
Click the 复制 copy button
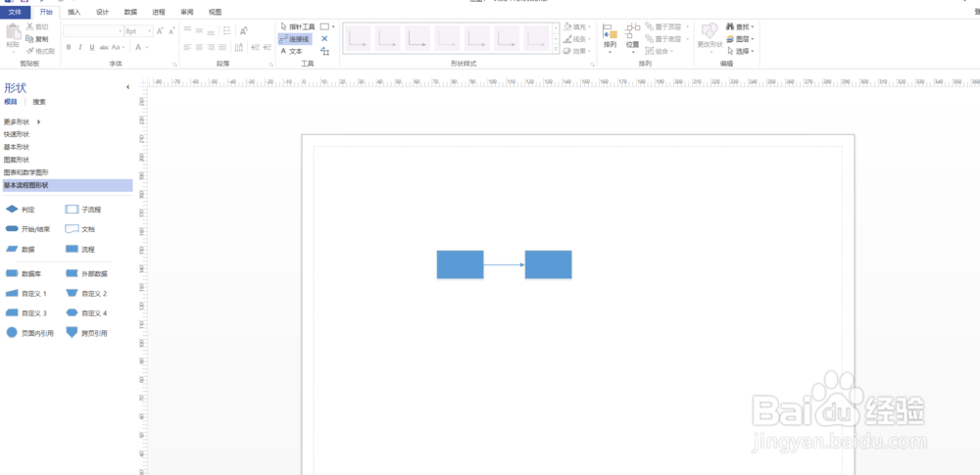click(37, 39)
